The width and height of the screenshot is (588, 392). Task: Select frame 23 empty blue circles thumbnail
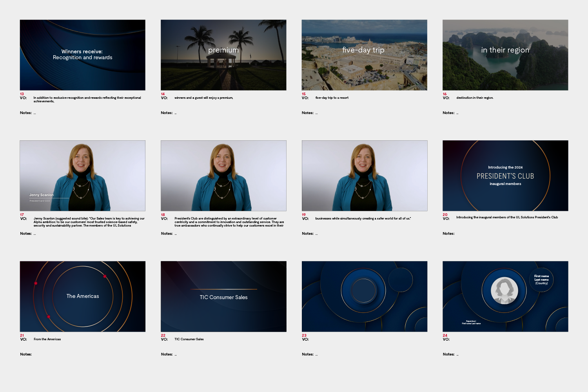pos(364,296)
